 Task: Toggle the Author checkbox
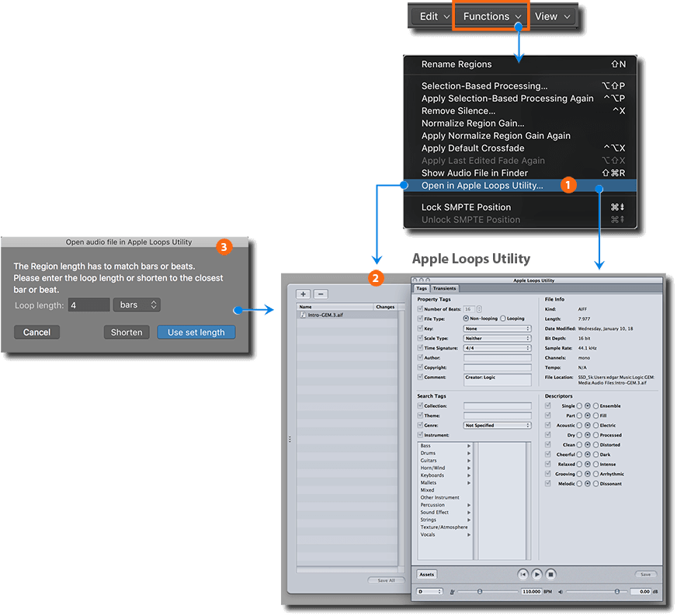pyautogui.click(x=421, y=357)
